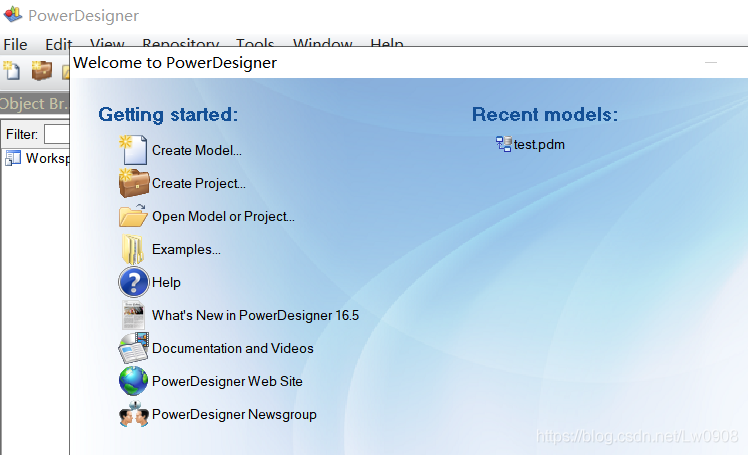Open recent model test.pdm
This screenshot has width=748, height=455.
(539, 145)
